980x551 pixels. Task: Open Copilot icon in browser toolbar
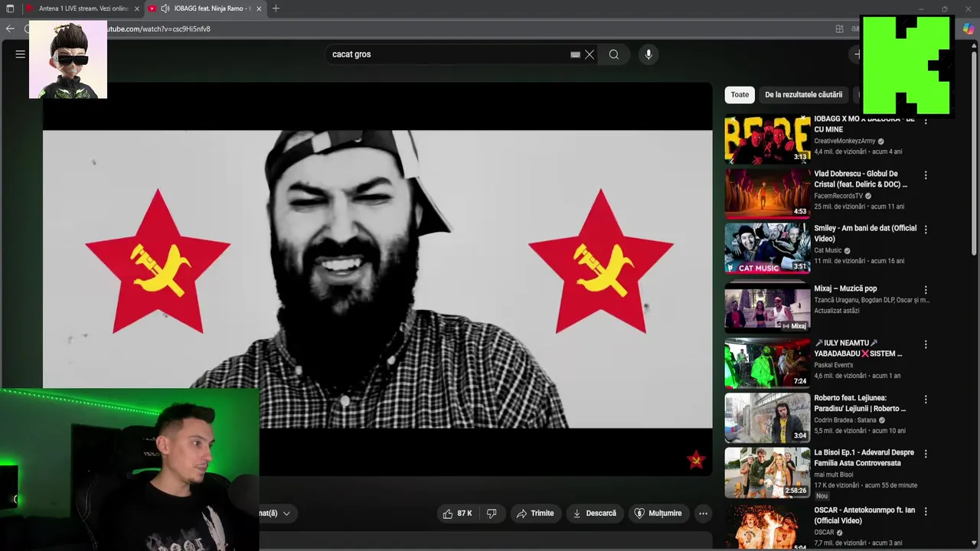pos(969,29)
